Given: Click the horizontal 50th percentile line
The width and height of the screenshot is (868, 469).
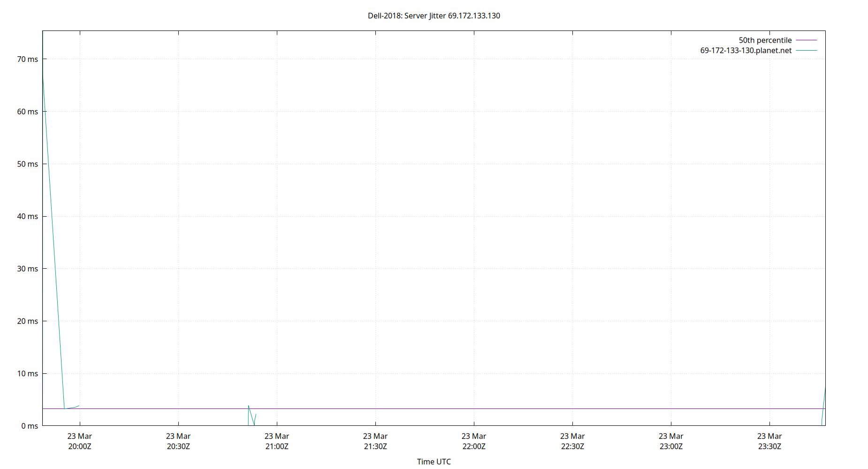Looking at the screenshot, I should pyautogui.click(x=422, y=409).
